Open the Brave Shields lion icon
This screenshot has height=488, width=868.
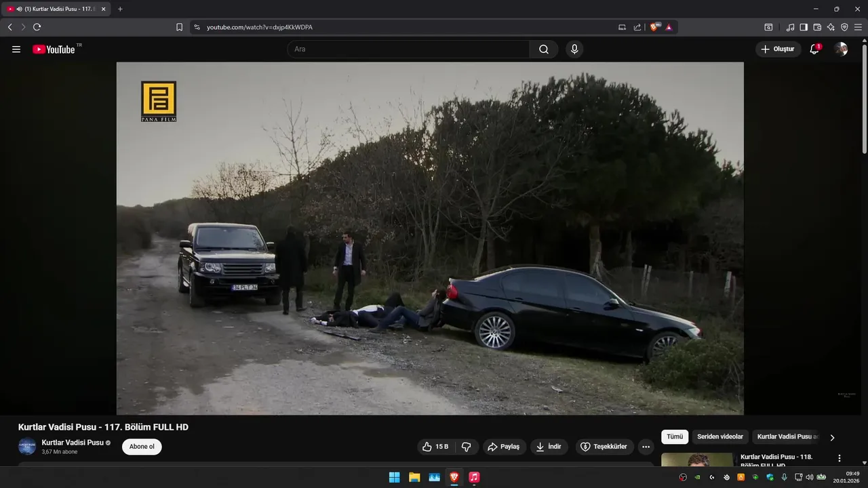655,27
